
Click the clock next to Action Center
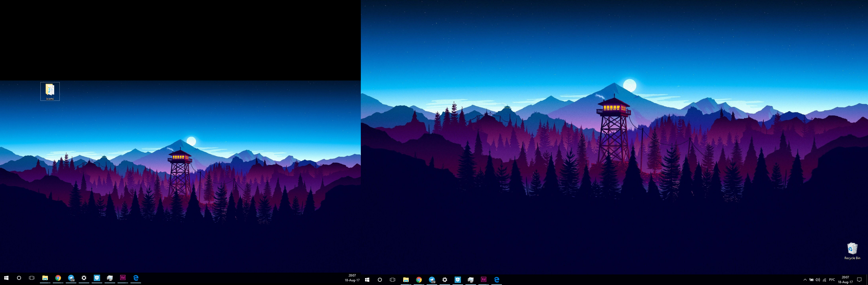click(x=845, y=280)
